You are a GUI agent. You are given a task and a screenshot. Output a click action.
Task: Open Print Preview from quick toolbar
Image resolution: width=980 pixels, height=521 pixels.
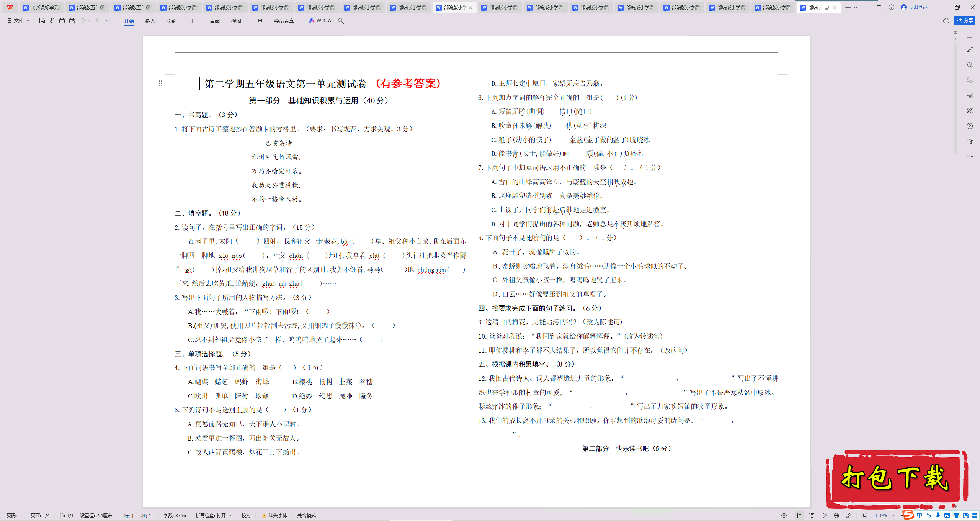(x=72, y=21)
